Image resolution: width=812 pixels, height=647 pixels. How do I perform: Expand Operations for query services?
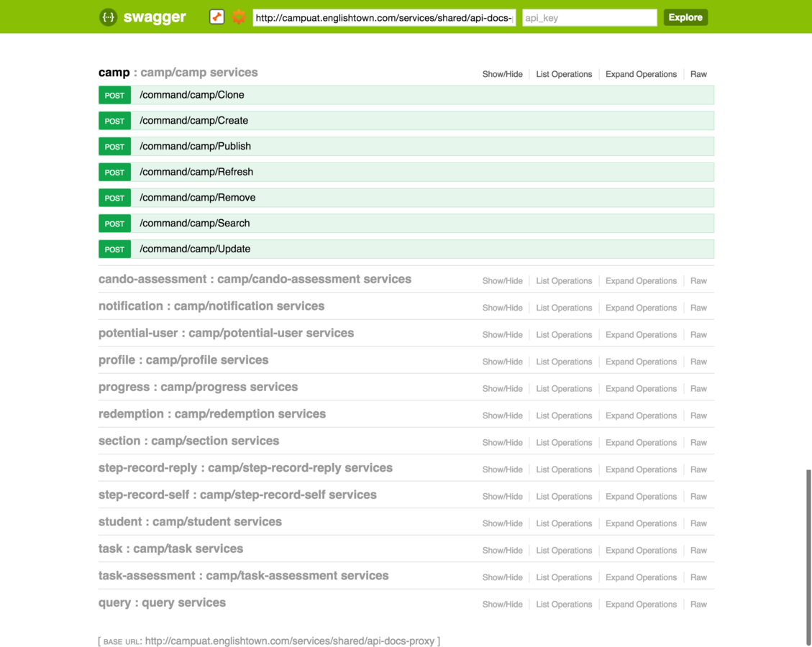coord(641,604)
